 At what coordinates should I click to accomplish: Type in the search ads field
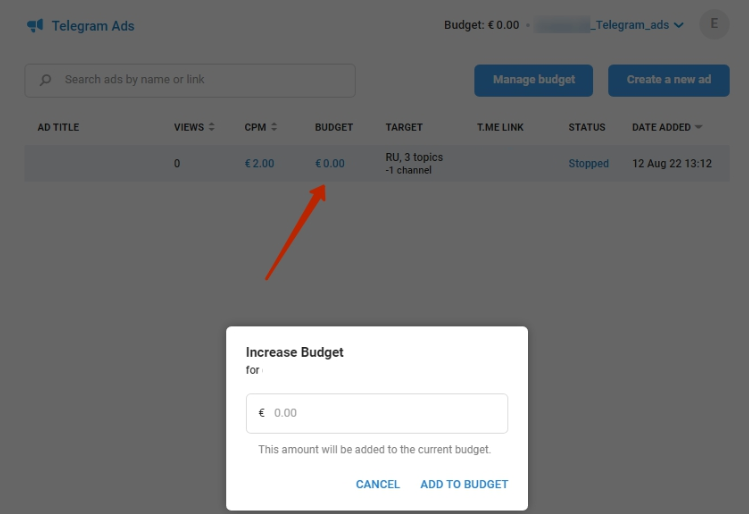[200, 80]
